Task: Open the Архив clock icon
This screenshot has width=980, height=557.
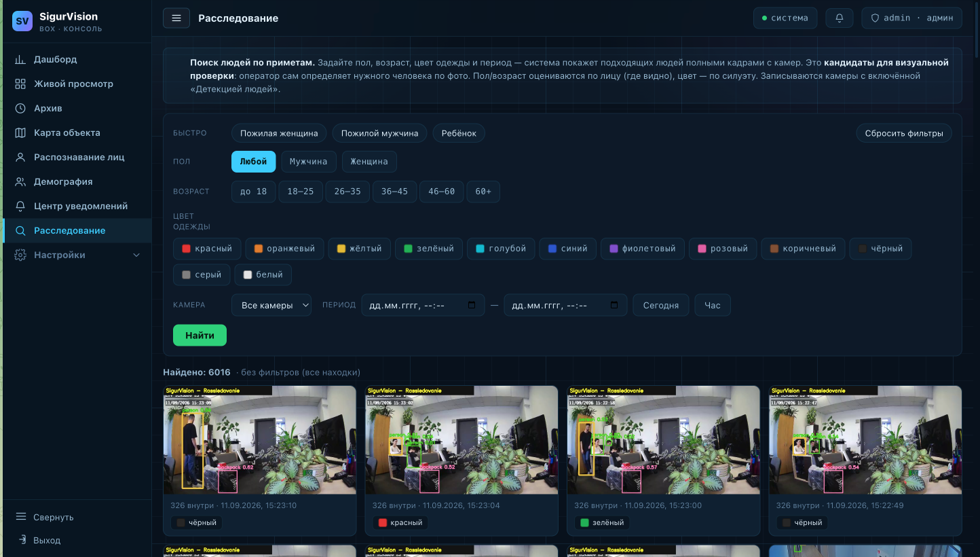Action: tap(20, 108)
